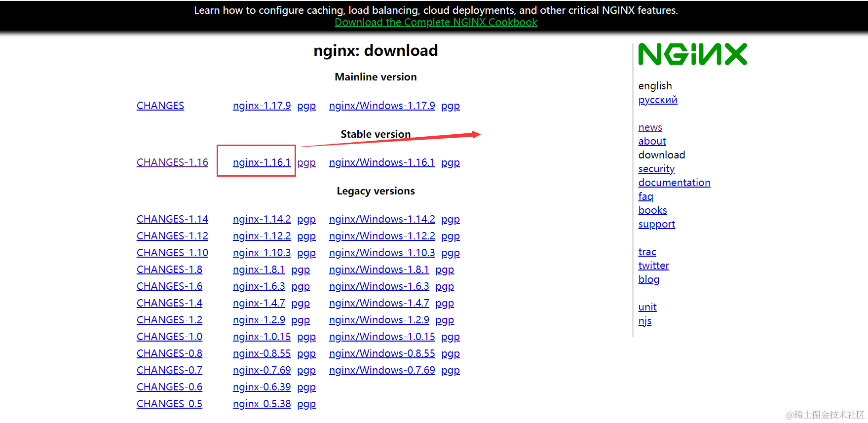The height and width of the screenshot is (423, 868).
Task: Open the faq page
Action: pyautogui.click(x=646, y=197)
